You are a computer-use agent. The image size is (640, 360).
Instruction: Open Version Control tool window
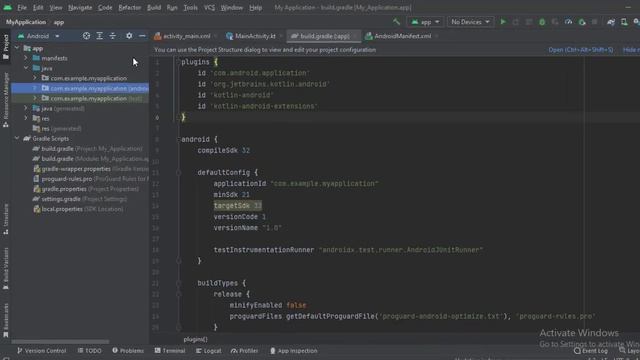coord(41,351)
